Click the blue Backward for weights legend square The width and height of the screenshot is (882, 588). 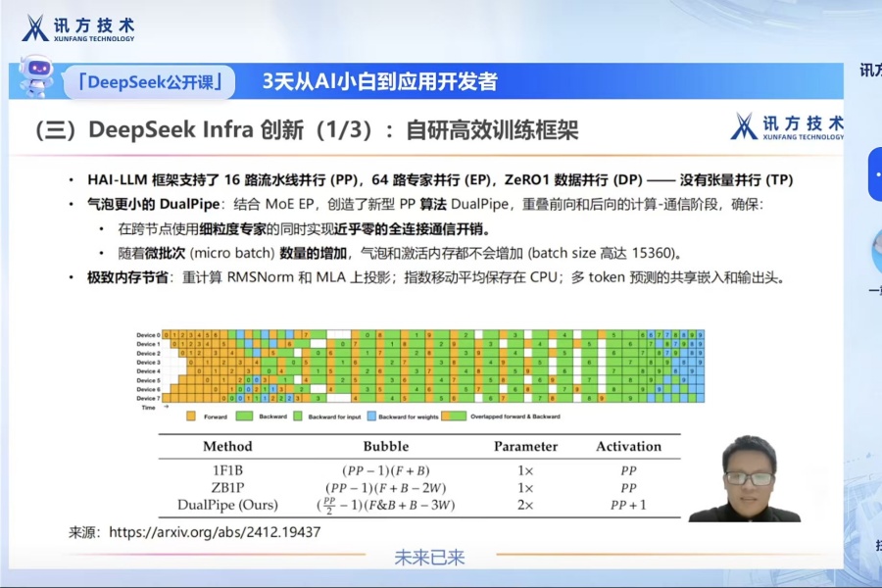click(x=368, y=416)
